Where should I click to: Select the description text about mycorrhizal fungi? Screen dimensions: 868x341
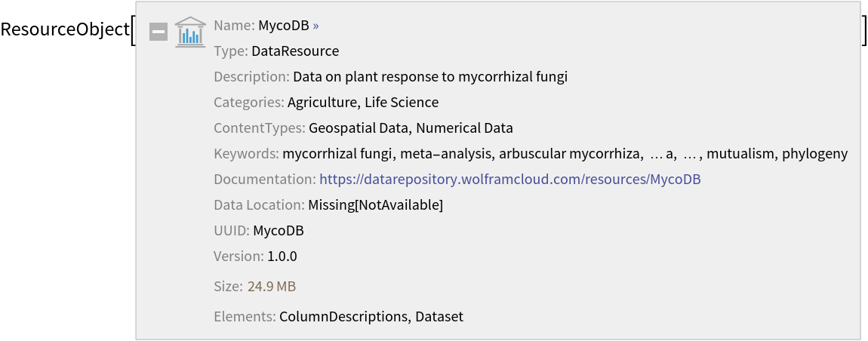click(430, 77)
